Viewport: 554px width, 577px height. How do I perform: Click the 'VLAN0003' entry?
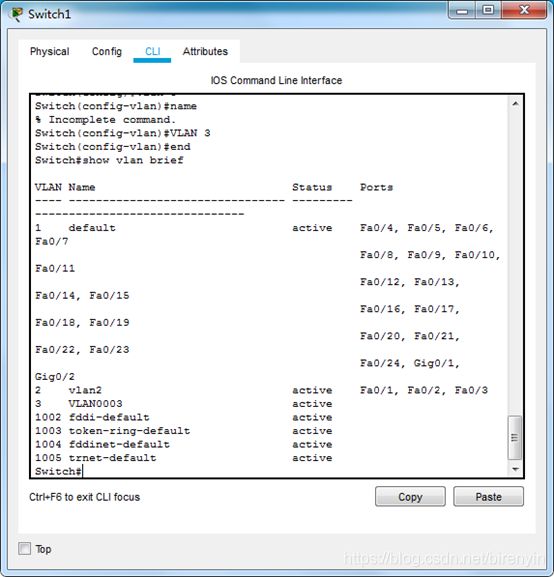tap(95, 404)
